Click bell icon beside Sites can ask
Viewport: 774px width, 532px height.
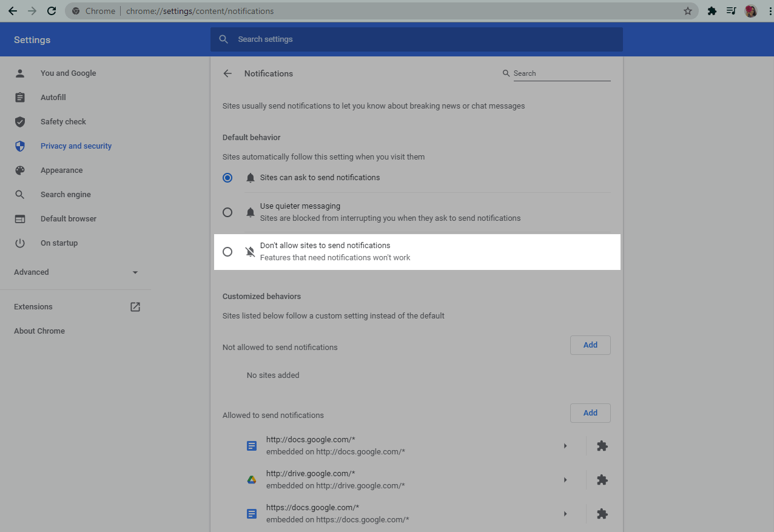(x=251, y=178)
